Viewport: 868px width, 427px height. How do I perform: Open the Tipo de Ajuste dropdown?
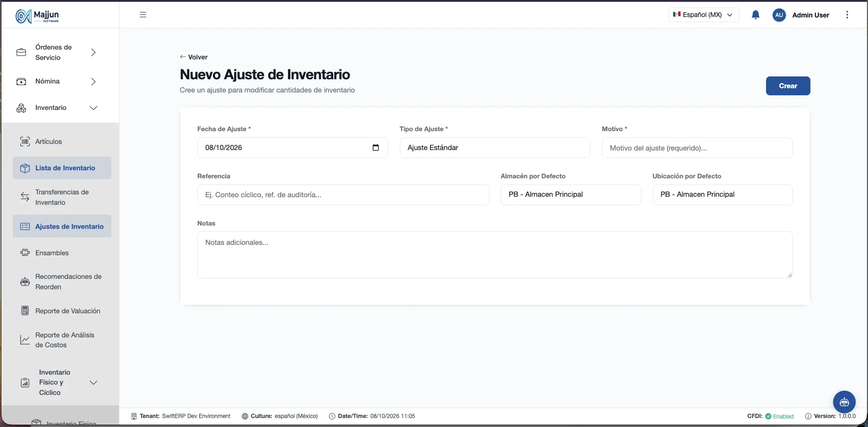495,148
